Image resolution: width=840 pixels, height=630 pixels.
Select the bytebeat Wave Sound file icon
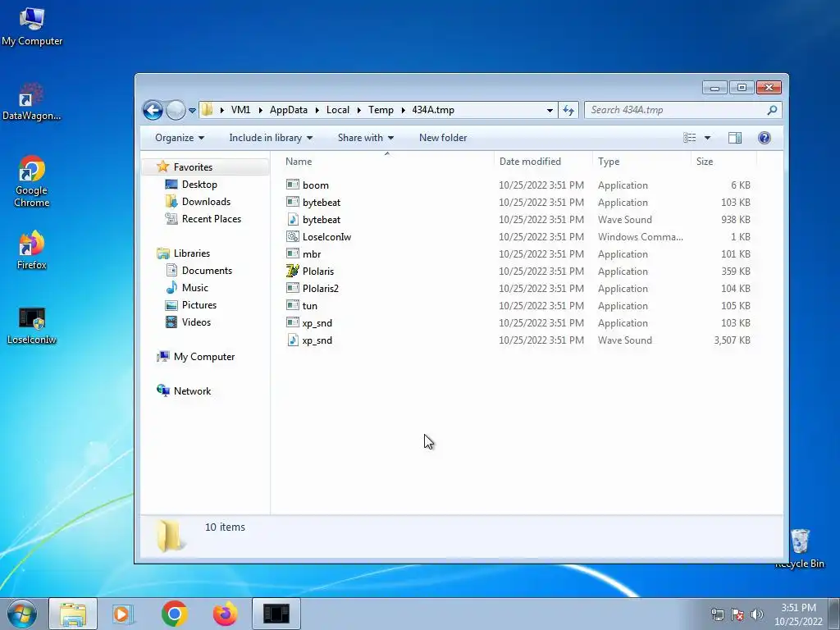coord(293,219)
